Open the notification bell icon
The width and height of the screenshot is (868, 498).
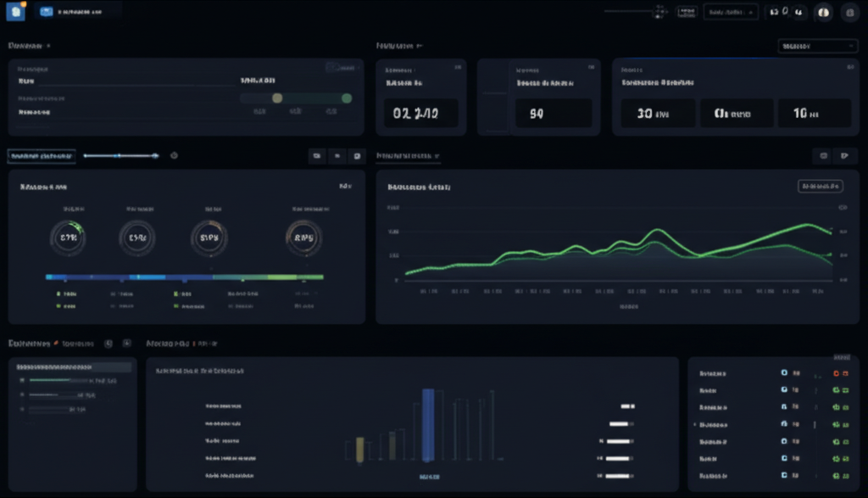(771, 12)
